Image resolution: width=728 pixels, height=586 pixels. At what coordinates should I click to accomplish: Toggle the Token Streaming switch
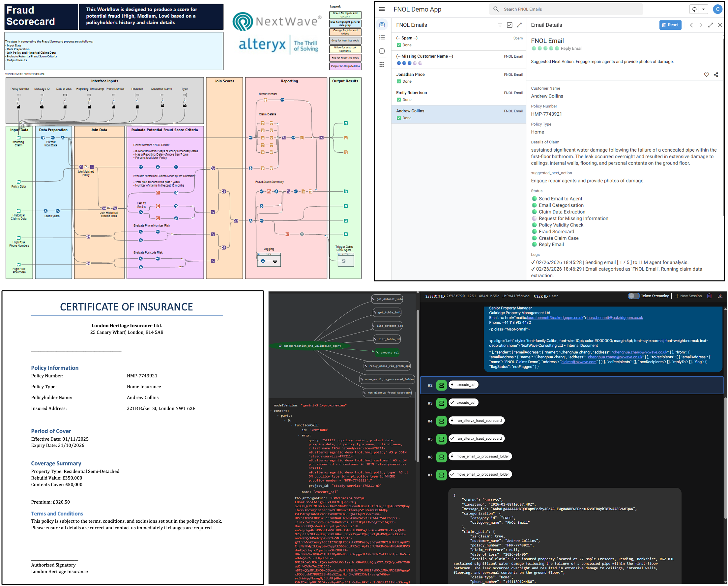point(633,296)
